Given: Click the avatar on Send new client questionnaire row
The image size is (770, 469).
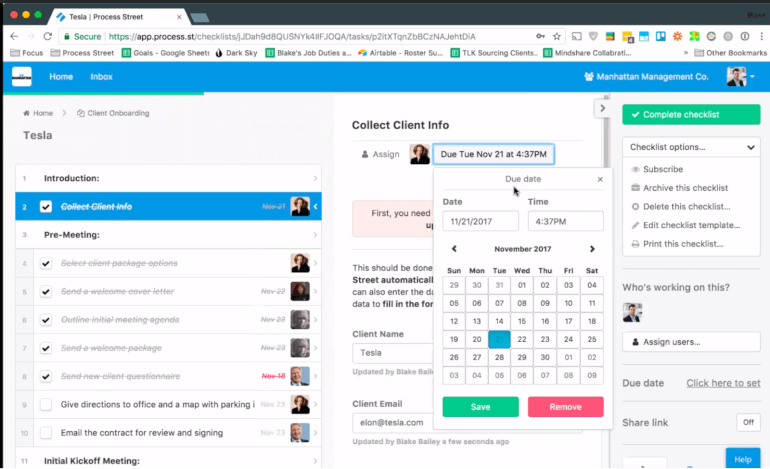Looking at the screenshot, I should click(x=300, y=376).
